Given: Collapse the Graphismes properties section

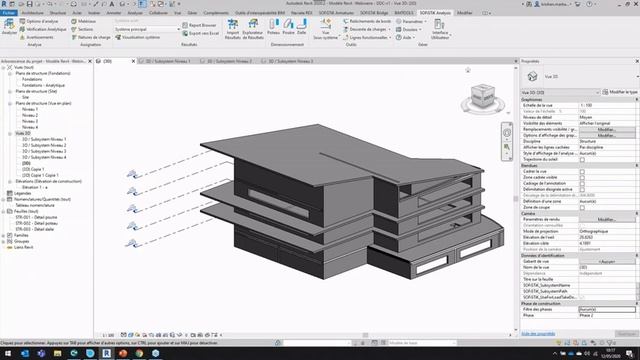Looking at the screenshot, I should [636, 100].
